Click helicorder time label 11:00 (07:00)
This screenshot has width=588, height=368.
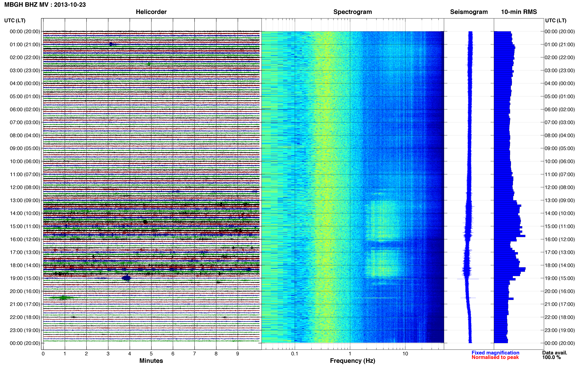point(25,174)
